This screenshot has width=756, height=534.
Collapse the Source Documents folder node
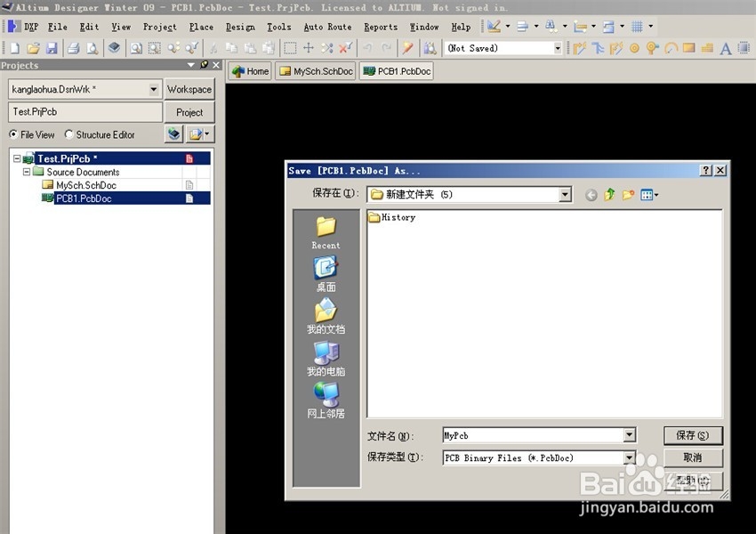27,172
